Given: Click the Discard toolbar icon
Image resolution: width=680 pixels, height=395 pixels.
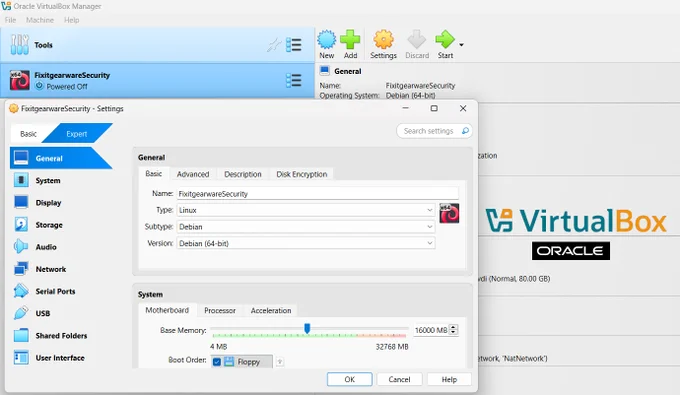Looking at the screenshot, I should tap(417, 40).
